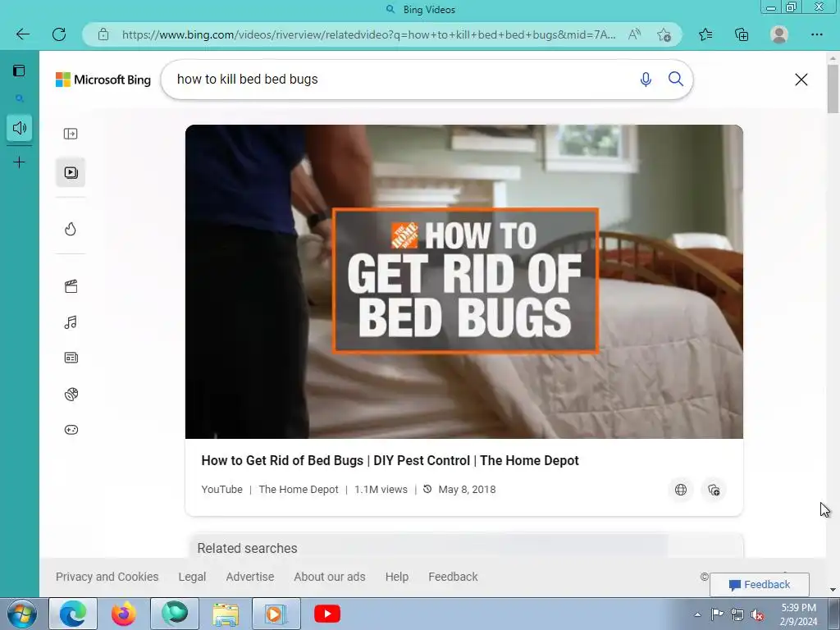The height and width of the screenshot is (630, 840).
Task: Open Read aloud icon in address bar
Action: pyautogui.click(x=634, y=34)
